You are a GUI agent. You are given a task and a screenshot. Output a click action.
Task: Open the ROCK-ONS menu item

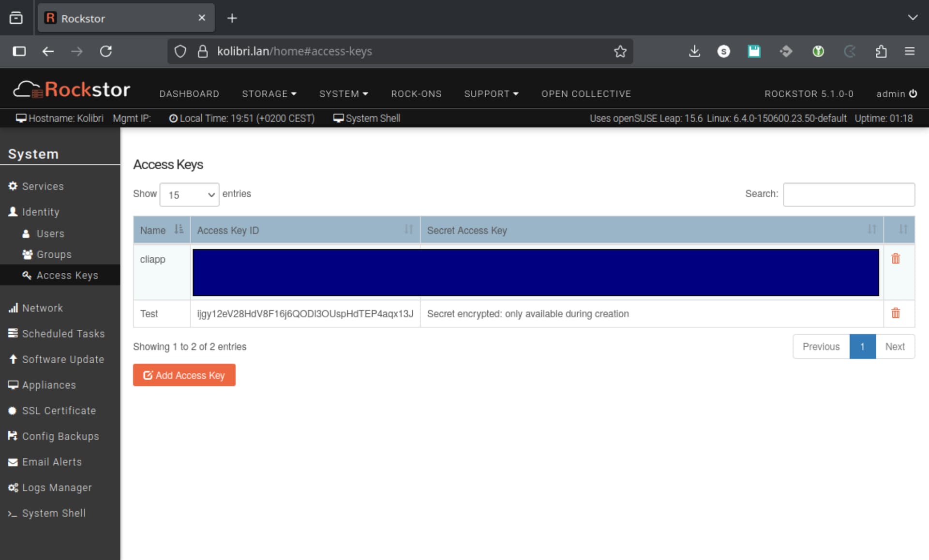tap(416, 94)
